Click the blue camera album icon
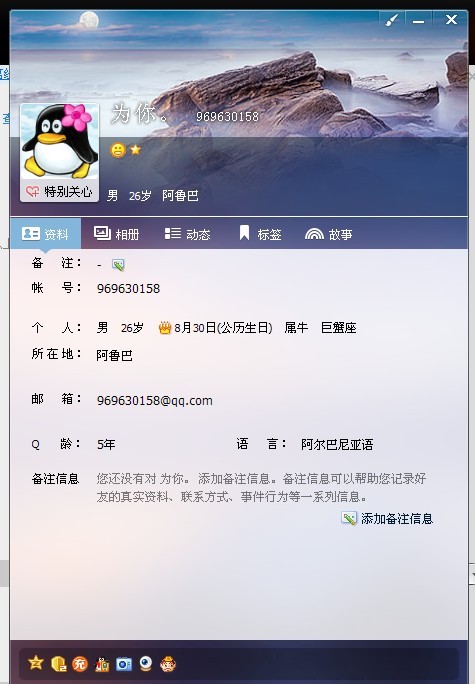This screenshot has height=684, width=475. (x=124, y=663)
